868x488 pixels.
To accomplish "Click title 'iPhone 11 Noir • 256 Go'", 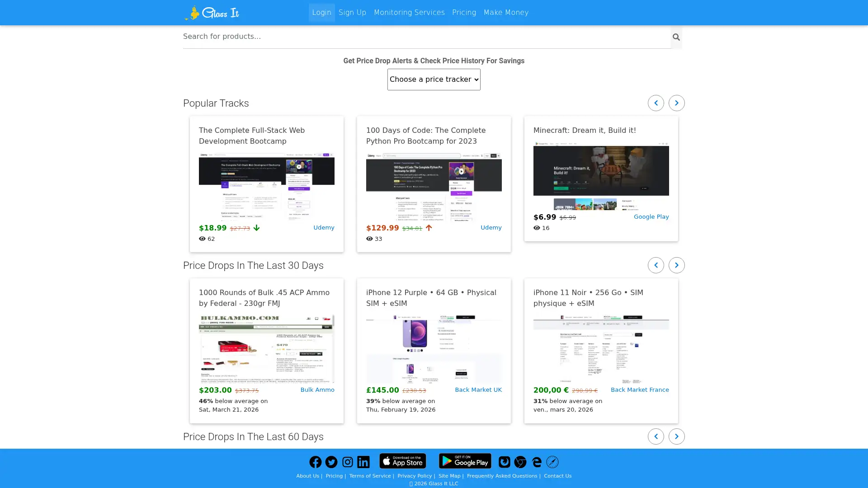I will (x=588, y=298).
